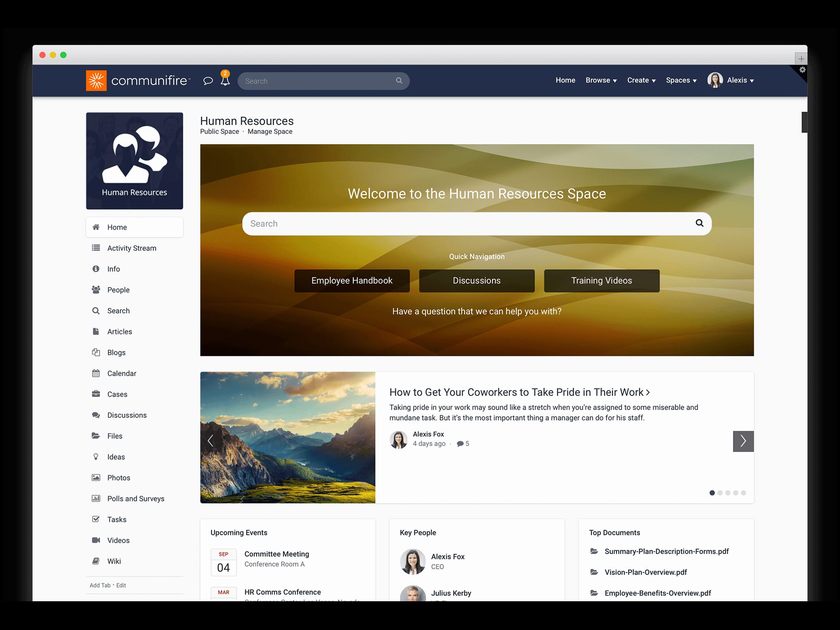Advance the carousel with the right arrow

743,441
